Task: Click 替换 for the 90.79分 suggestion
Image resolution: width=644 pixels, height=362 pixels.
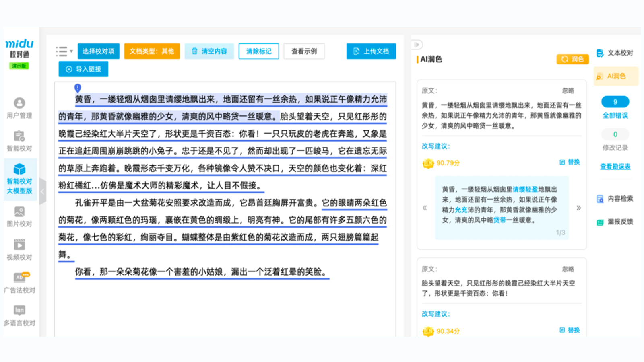Action: (x=570, y=162)
